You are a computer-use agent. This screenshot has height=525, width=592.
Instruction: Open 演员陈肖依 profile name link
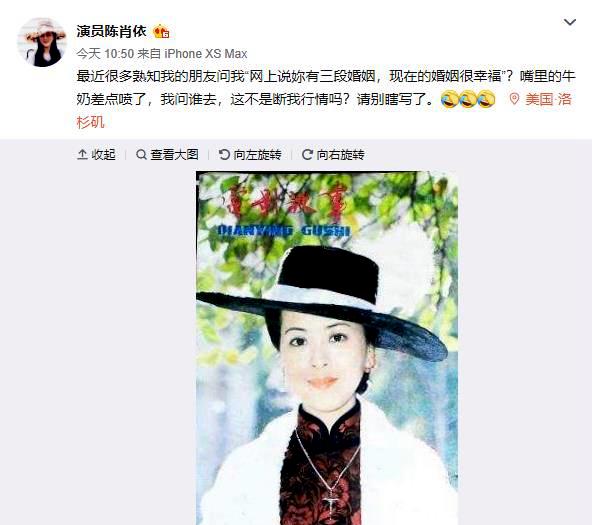click(x=111, y=31)
